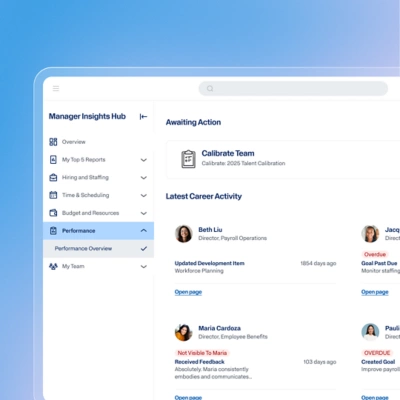Click Beth Liu name

pyautogui.click(x=210, y=230)
